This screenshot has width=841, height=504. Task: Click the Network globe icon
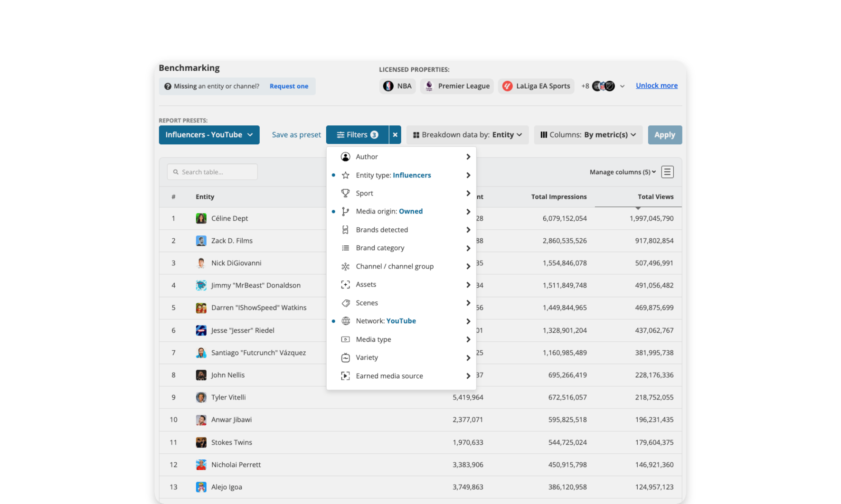point(346,321)
